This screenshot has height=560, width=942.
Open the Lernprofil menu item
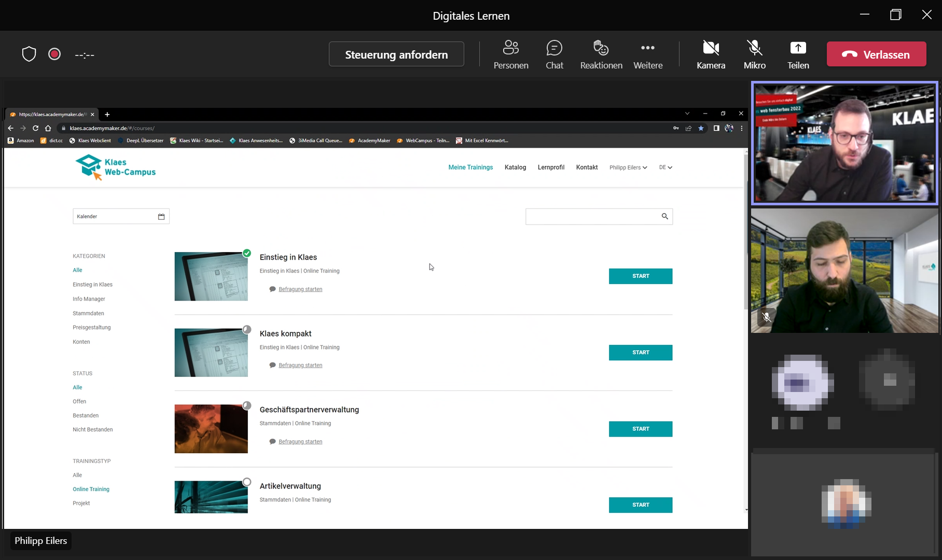(x=551, y=167)
